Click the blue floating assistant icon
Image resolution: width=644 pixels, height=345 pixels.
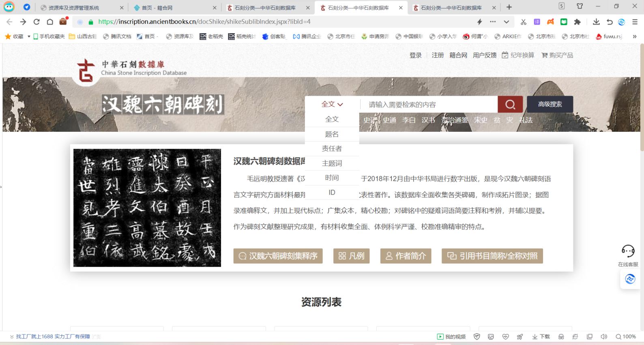click(x=630, y=279)
